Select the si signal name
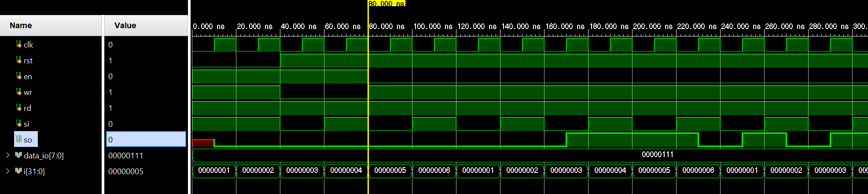868x194 pixels. tap(26, 124)
